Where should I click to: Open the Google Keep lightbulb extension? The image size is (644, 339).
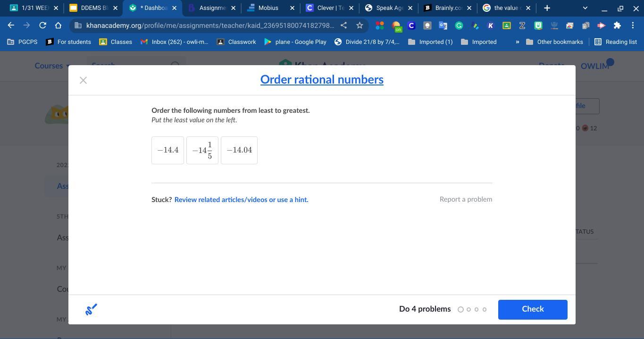coord(427,25)
